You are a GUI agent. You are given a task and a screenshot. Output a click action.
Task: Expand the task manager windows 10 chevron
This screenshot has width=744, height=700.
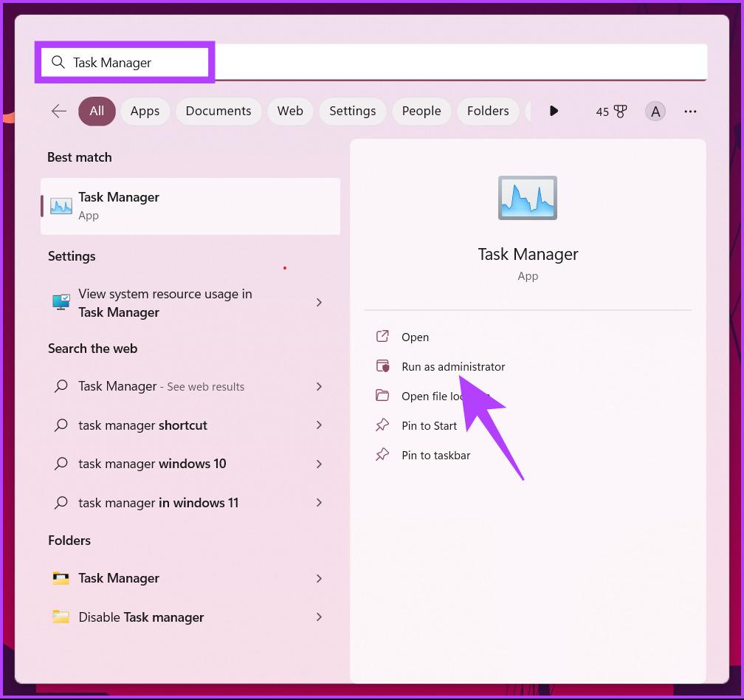pos(319,464)
